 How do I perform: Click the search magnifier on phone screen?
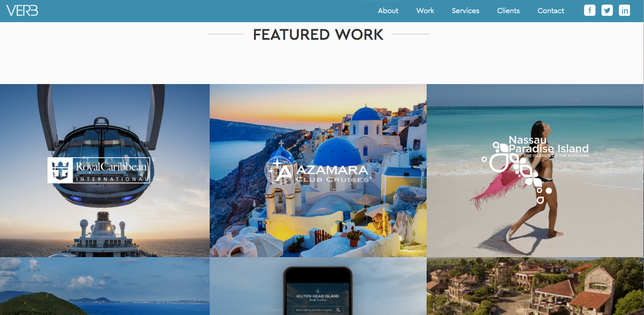click(338, 310)
